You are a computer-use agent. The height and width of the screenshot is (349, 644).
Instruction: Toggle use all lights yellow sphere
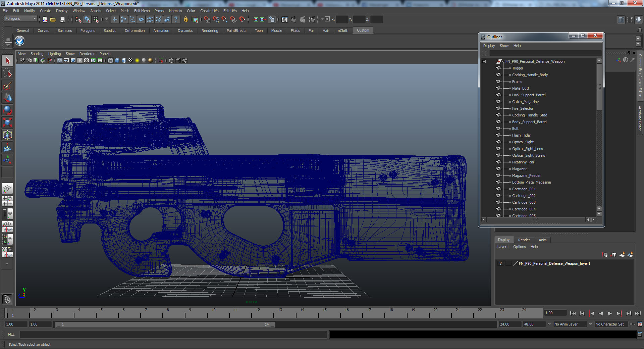pyautogui.click(x=137, y=60)
